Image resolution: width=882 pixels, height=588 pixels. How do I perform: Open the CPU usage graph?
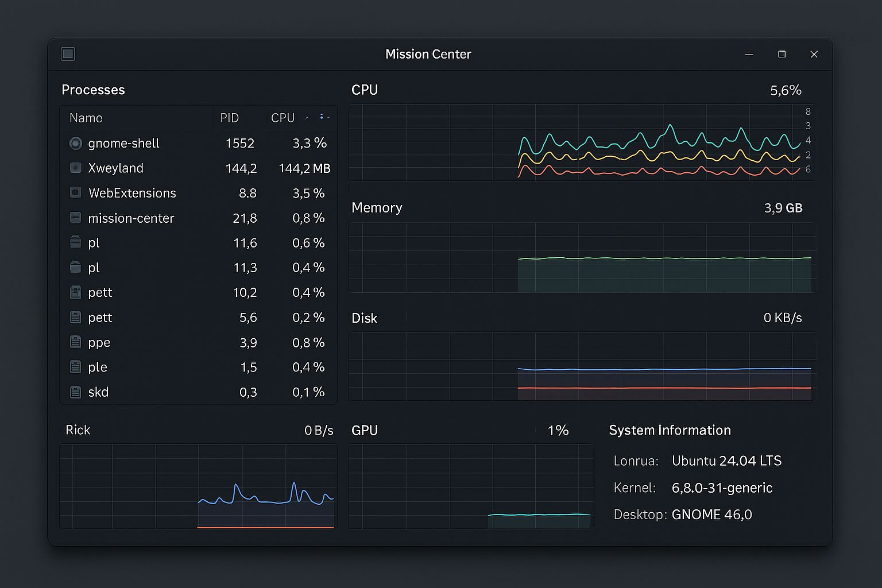pos(582,143)
